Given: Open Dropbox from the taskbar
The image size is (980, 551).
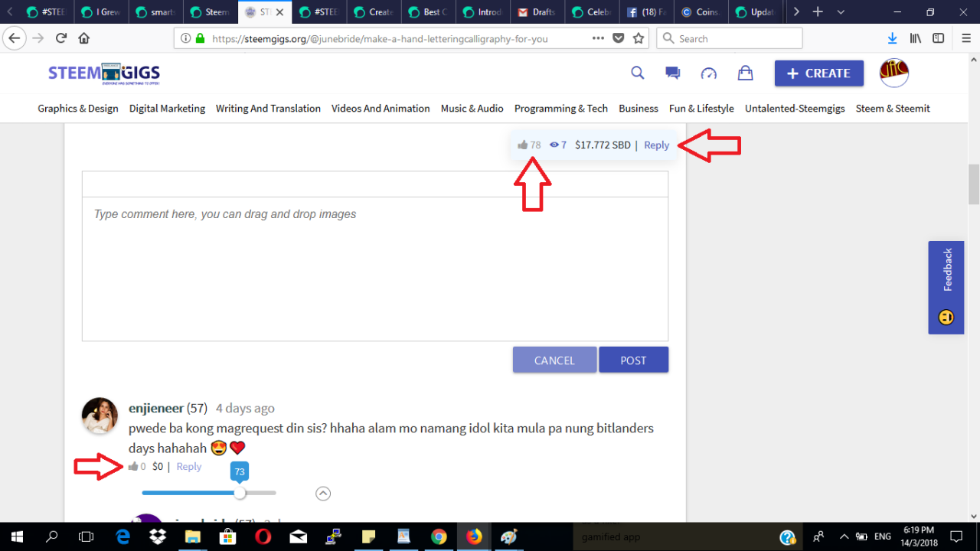Looking at the screenshot, I should click(158, 536).
